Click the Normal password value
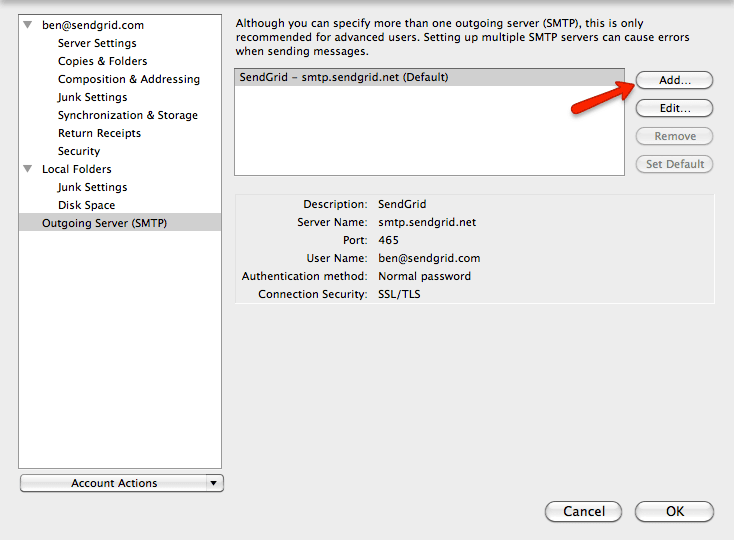This screenshot has width=734, height=540. tap(425, 276)
